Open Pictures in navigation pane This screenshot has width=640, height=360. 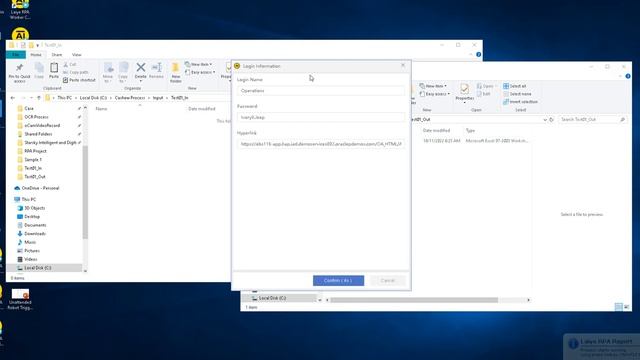32,251
